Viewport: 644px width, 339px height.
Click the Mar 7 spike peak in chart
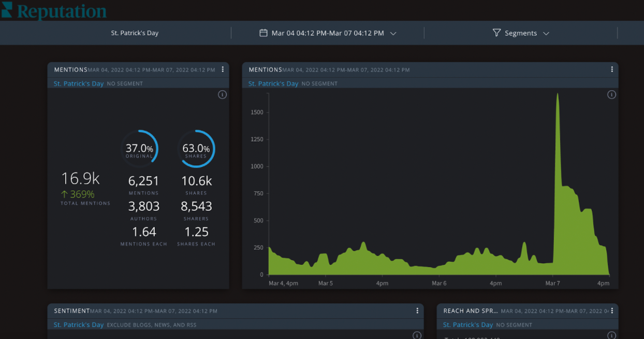coord(558,94)
